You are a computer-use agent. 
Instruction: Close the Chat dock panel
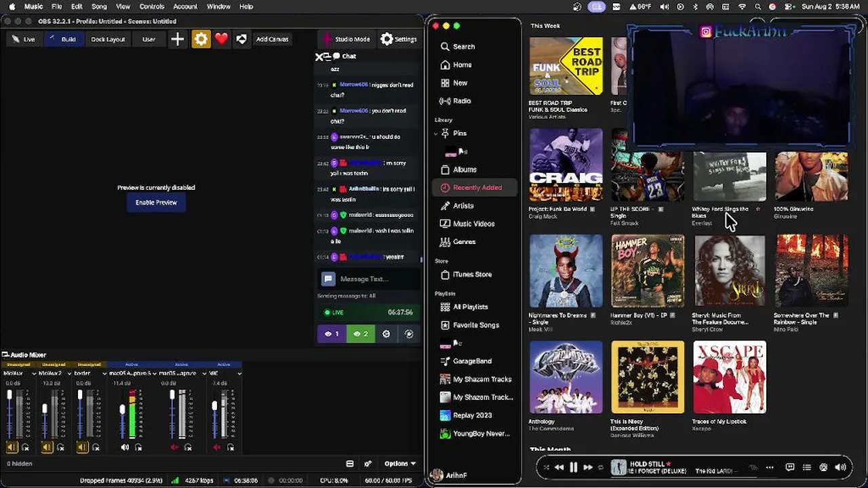(319, 57)
